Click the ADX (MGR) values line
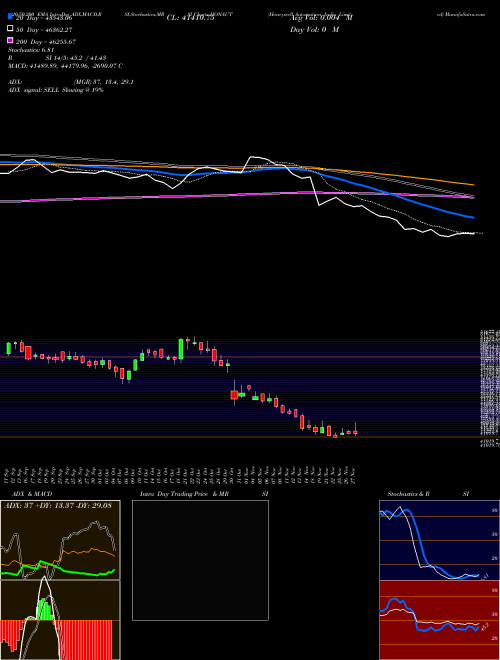 [71, 82]
